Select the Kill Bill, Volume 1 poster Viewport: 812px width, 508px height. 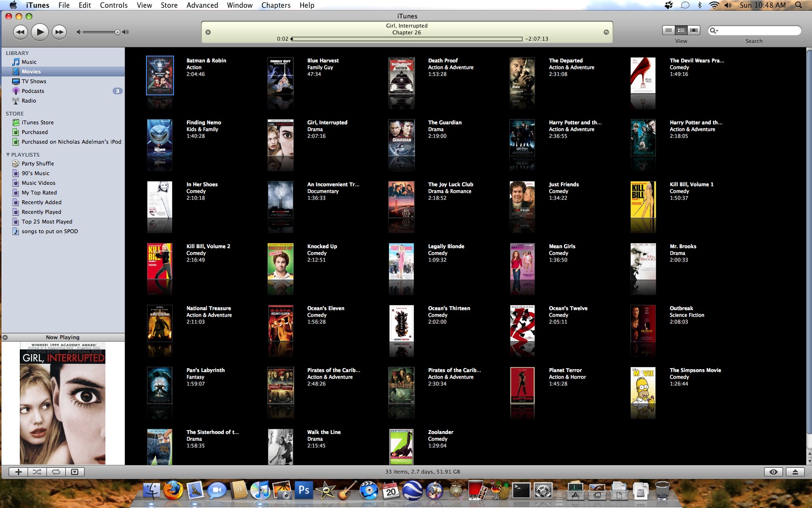point(643,199)
